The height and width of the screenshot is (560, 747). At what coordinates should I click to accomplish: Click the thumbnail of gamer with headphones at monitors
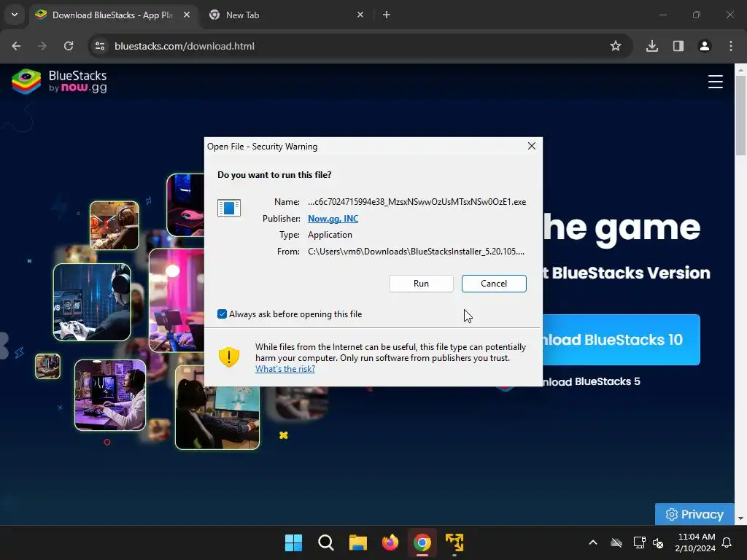(92, 302)
